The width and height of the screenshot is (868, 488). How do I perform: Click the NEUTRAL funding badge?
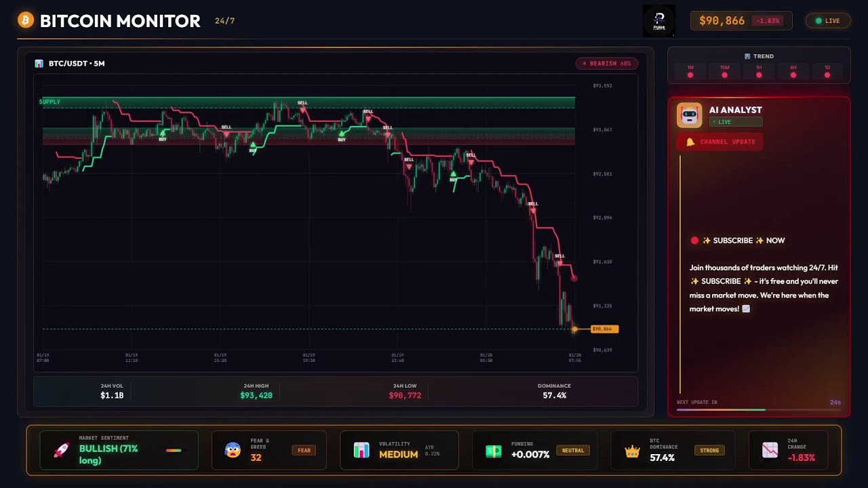tap(572, 450)
